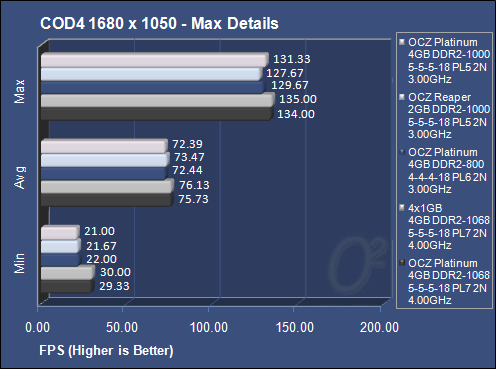Click the 50.00 axis tick label
This screenshot has height=369, width=496.
point(122,327)
